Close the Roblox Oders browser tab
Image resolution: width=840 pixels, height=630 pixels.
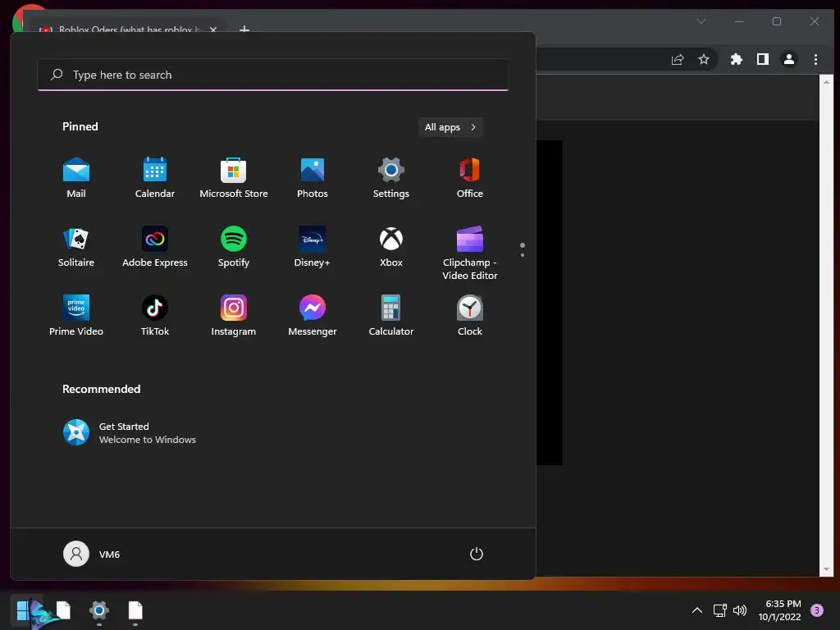tap(213, 29)
